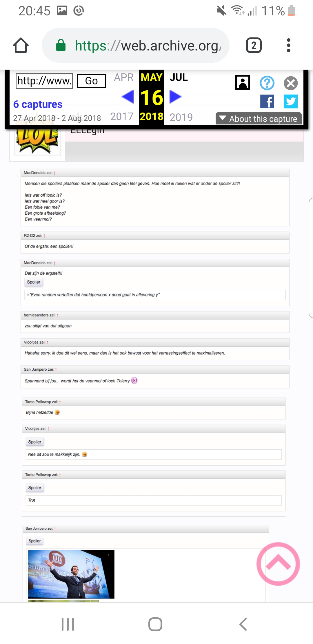Open the Chrome three-dot menu
Viewport: 313px width, 644px height.
click(288, 45)
